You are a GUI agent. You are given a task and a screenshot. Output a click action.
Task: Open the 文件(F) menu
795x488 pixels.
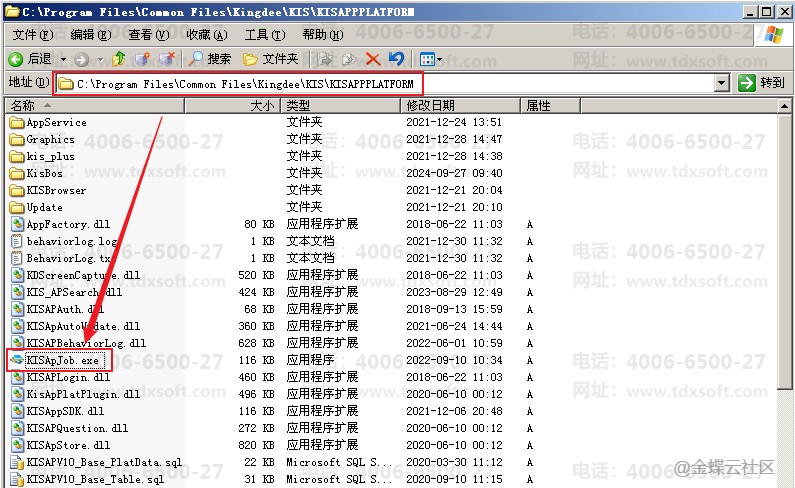[x=33, y=34]
